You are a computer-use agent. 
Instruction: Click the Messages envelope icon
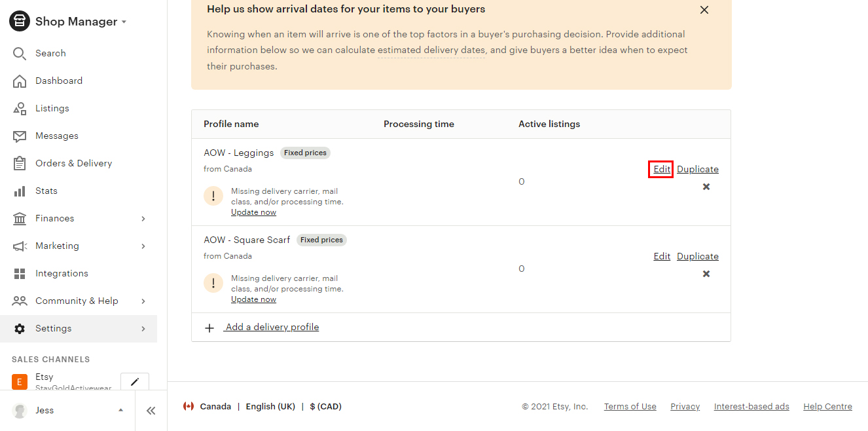tap(20, 136)
